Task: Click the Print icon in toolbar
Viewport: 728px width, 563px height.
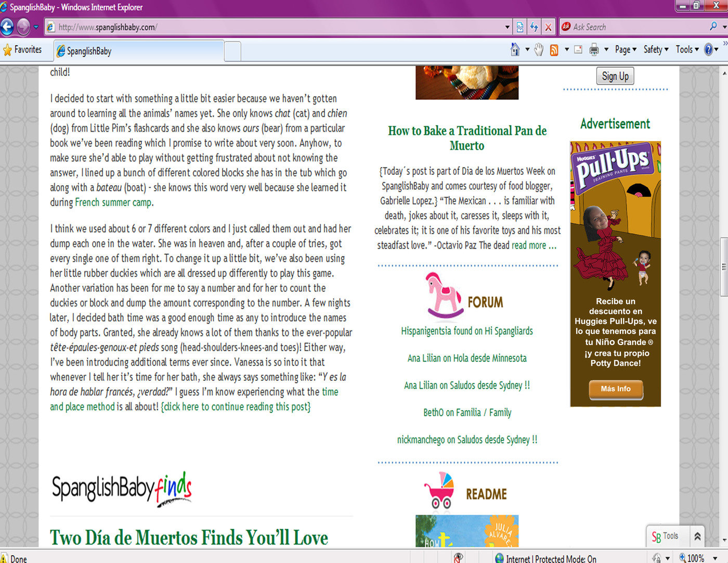Action: coord(594,50)
